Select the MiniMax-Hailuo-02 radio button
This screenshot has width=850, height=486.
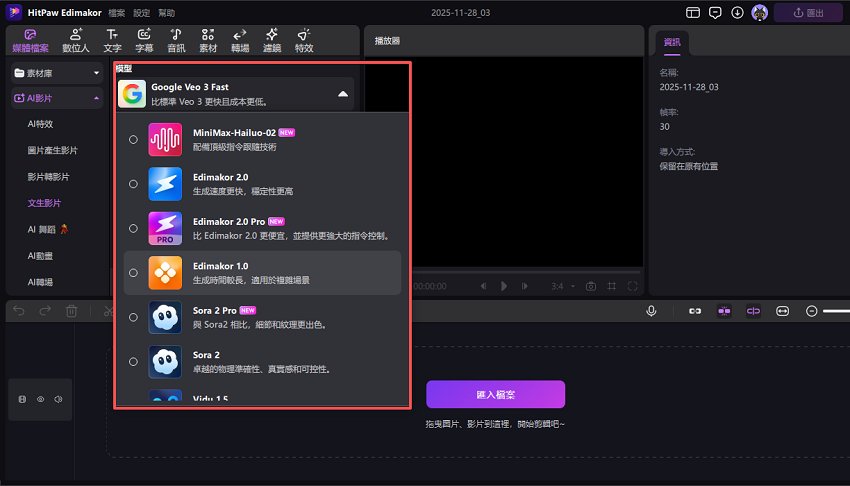click(133, 140)
